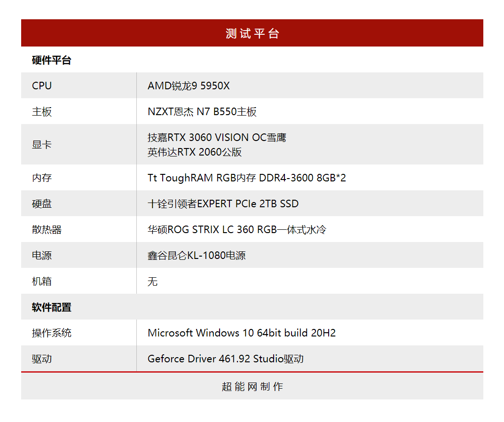Viewport: 504px width, 422px height.
Task: Select 技嘉RTX 3060 VISION OC雪鹰 line
Action: point(217,138)
